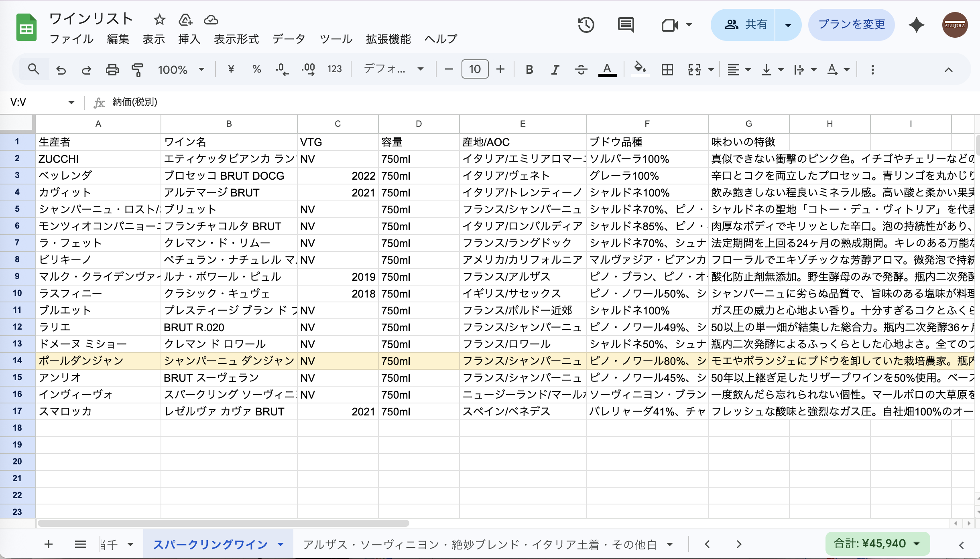Switch to the アルザス・ソーヴィニヨン sheet tab
The width and height of the screenshot is (980, 559).
pos(480,544)
